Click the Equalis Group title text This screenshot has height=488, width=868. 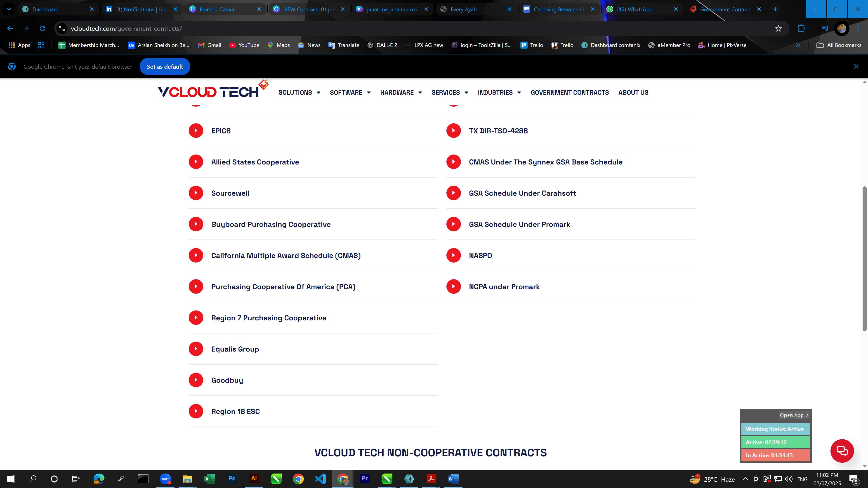235,349
